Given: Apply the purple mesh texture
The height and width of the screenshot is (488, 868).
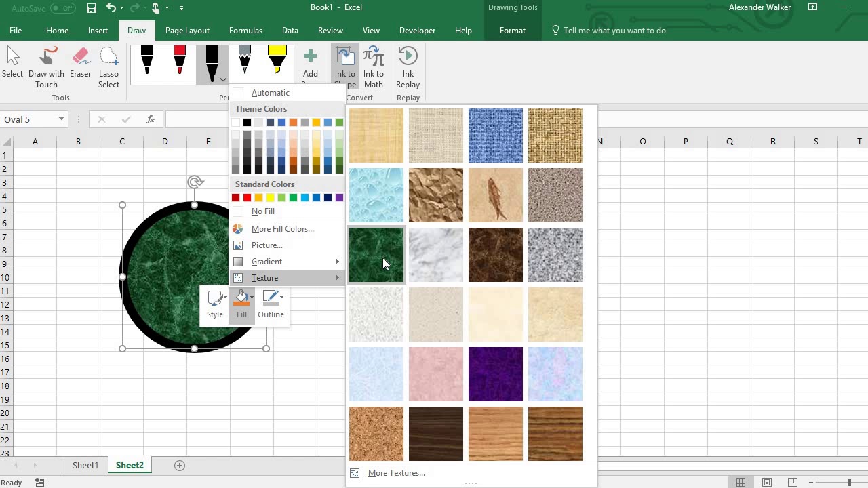Looking at the screenshot, I should click(496, 374).
